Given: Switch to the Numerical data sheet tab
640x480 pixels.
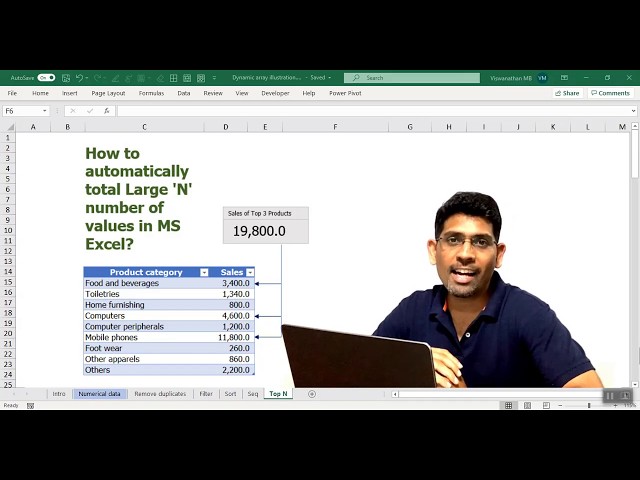Looking at the screenshot, I should pyautogui.click(x=99, y=393).
